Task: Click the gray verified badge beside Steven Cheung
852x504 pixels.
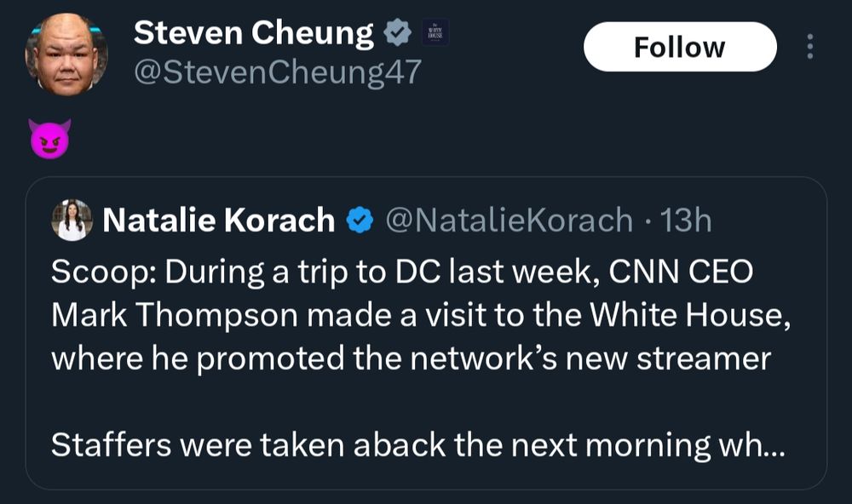Action: [394, 33]
